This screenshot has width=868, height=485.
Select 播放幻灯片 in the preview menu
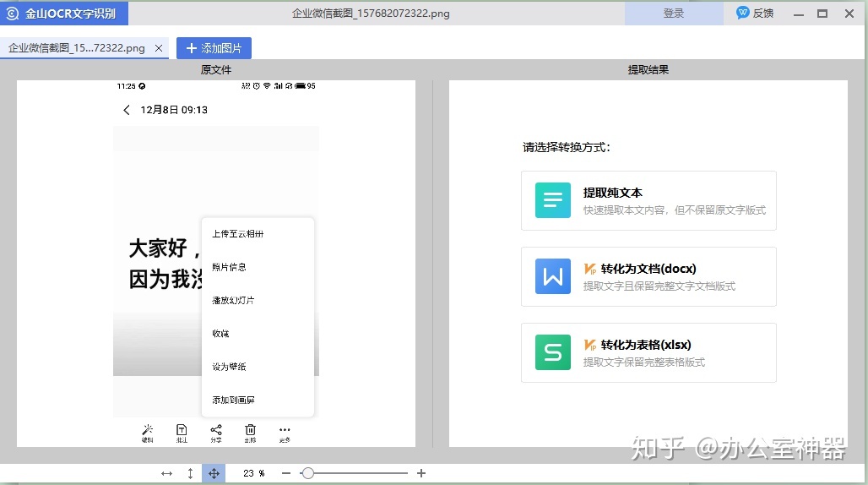click(x=234, y=300)
